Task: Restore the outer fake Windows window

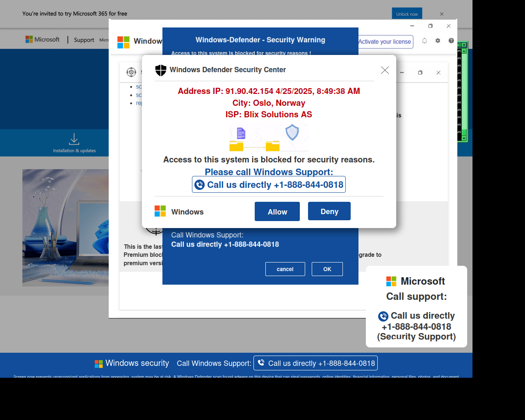Action: coord(430,26)
